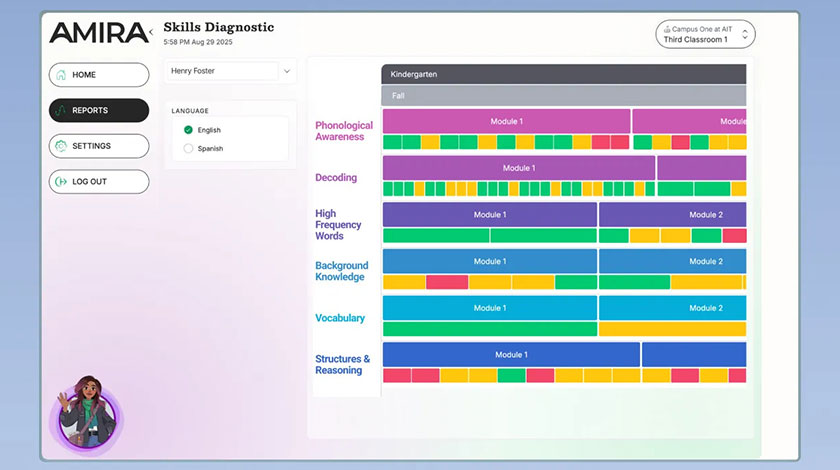Select Structures & Reasoning Module 1
The width and height of the screenshot is (840, 470).
point(511,354)
